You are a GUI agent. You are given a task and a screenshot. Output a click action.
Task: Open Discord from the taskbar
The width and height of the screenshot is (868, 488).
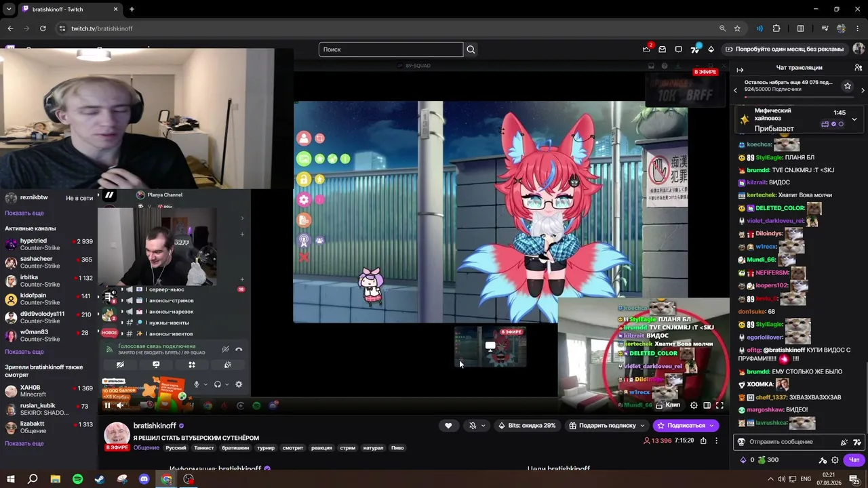click(x=144, y=479)
